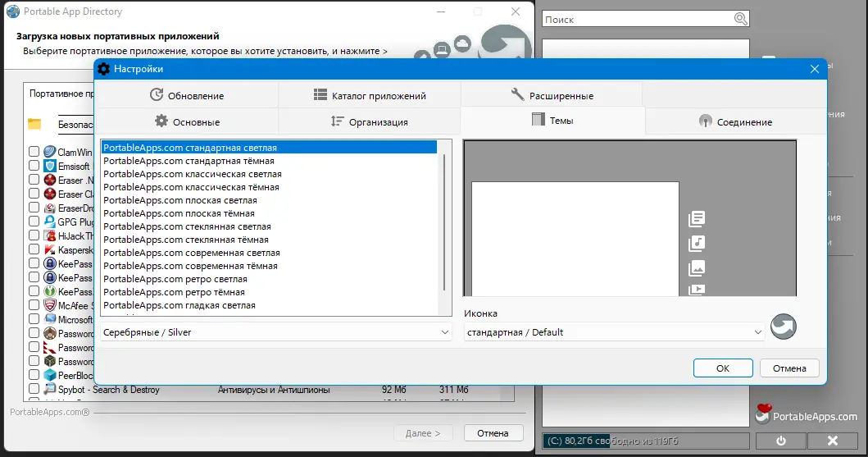This screenshot has height=457, width=868.
Task: Click the yellow folder icon beside Безопасность
Action: (34, 124)
